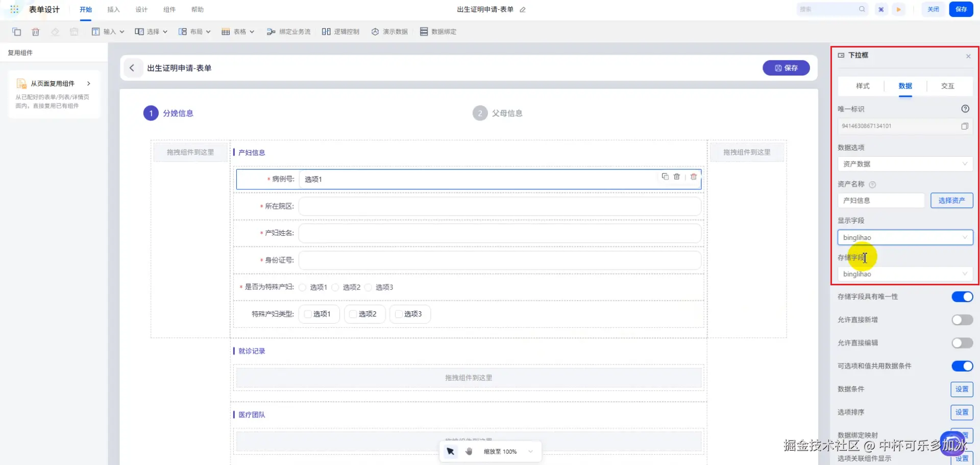Check 选项1 checkbox under 特殊产妇类型
This screenshot has width=980, height=465.
(308, 314)
